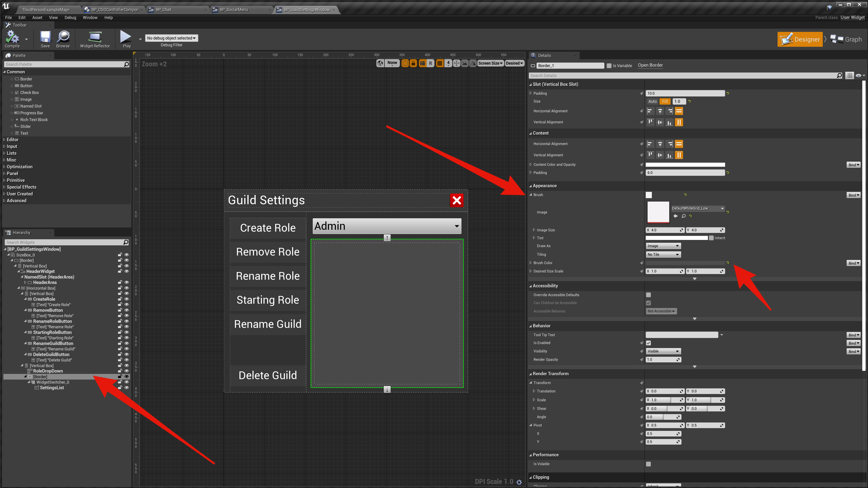Image resolution: width=868 pixels, height=488 pixels.
Task: Toggle visibility eye of RoleDropDown widget
Action: pyautogui.click(x=127, y=371)
